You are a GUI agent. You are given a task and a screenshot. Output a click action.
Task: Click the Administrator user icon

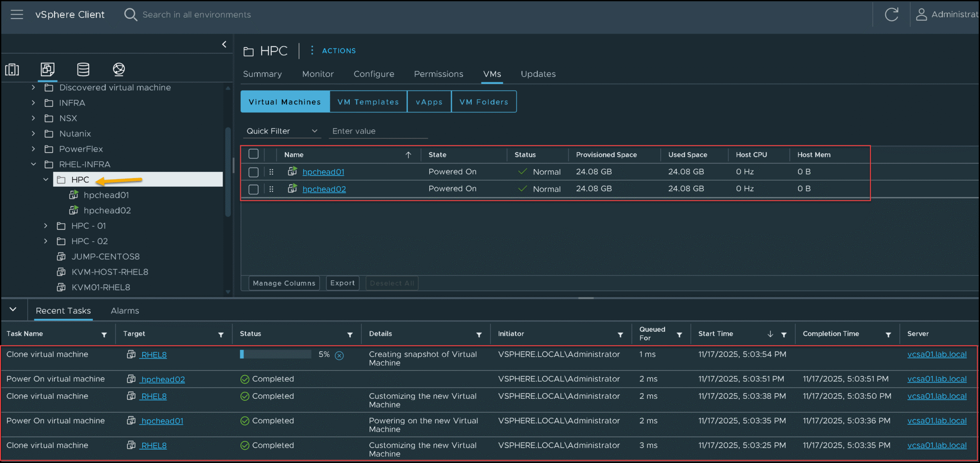pos(921,14)
